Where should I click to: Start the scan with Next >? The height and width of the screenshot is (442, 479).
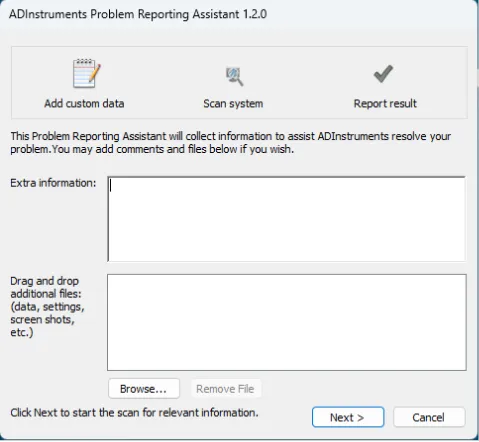(x=348, y=417)
